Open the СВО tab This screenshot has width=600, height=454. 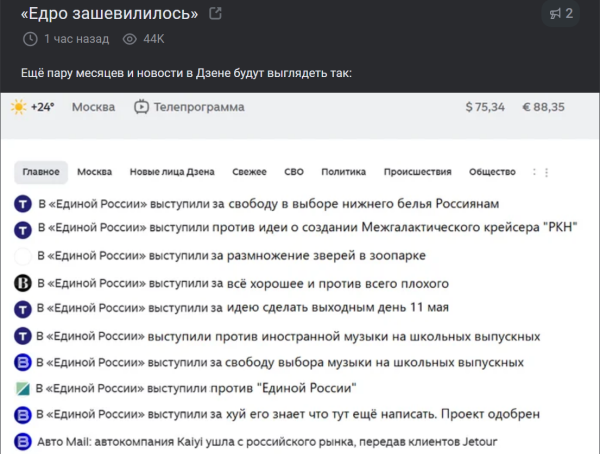pyautogui.click(x=294, y=172)
